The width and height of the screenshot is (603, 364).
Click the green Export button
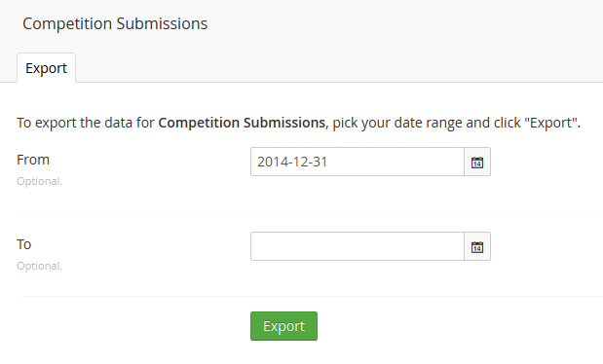tap(283, 326)
